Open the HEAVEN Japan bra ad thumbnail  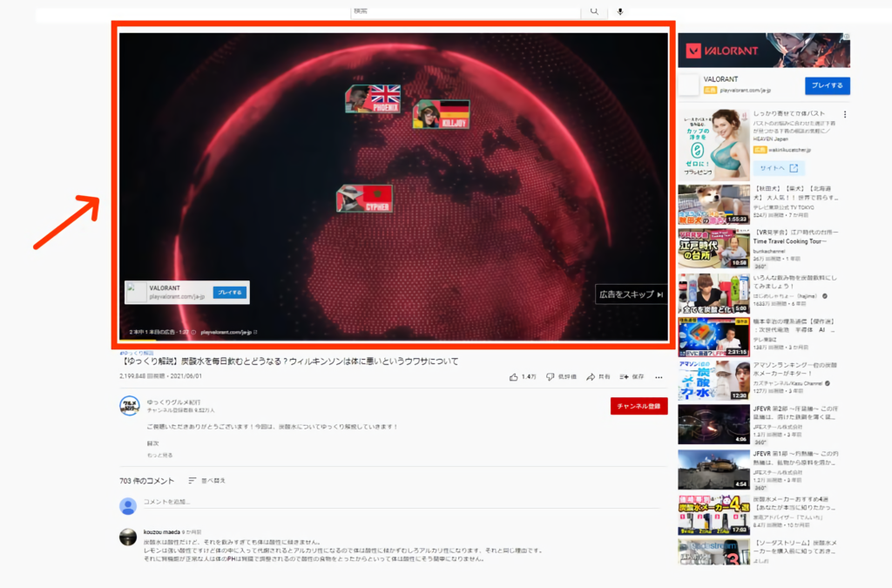click(x=714, y=145)
